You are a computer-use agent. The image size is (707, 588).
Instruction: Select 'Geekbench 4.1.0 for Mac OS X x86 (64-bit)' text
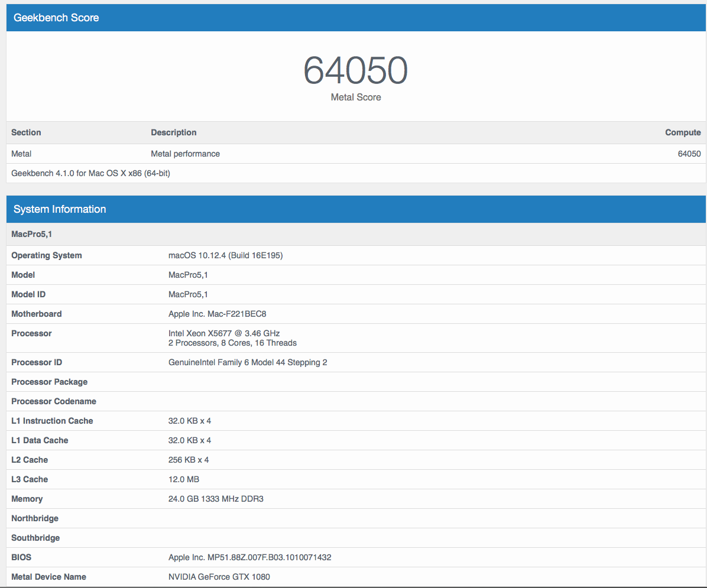click(x=90, y=173)
